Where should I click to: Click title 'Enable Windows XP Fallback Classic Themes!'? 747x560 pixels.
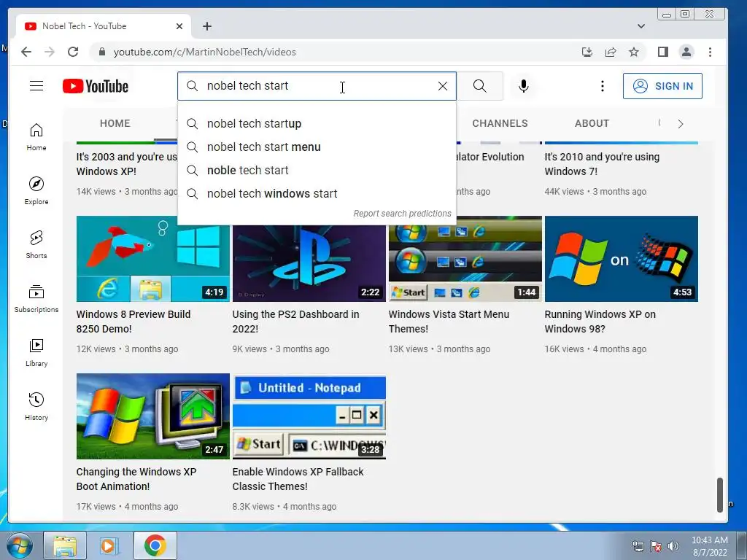point(298,479)
